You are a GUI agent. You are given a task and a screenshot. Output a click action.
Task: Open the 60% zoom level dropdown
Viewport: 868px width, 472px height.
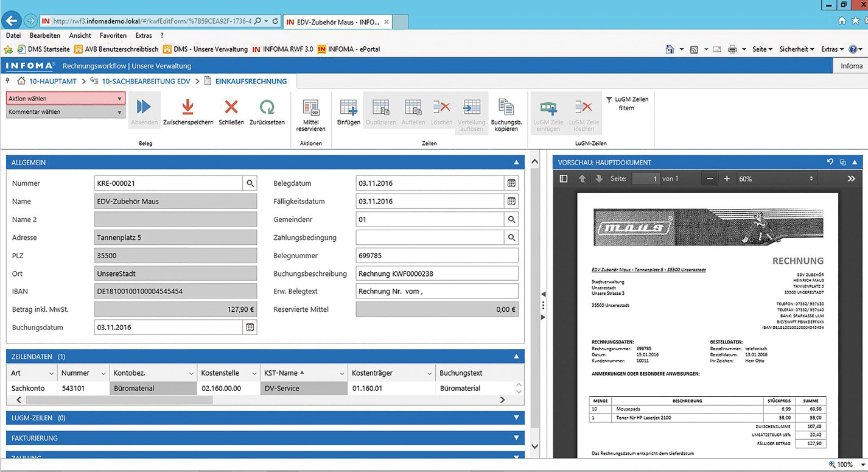tap(775, 179)
